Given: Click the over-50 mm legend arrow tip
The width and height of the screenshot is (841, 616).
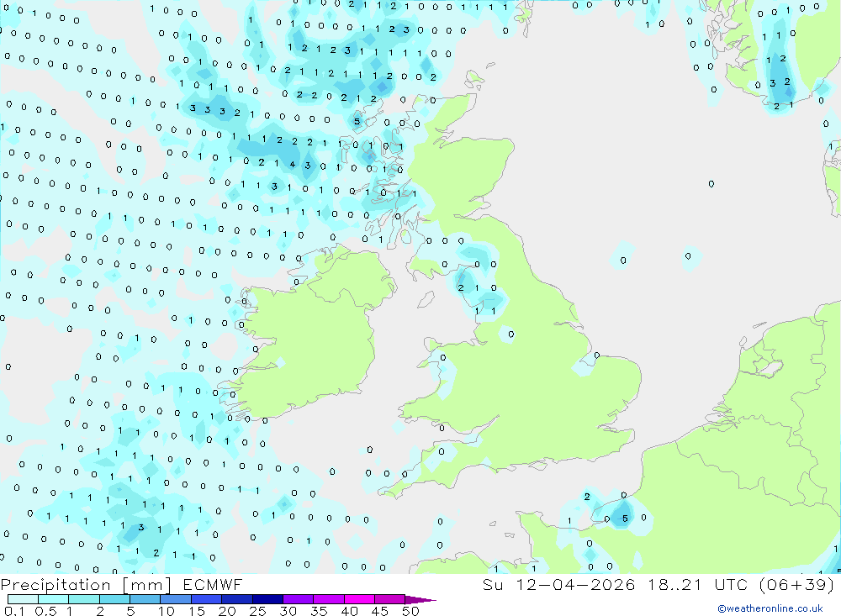Looking at the screenshot, I should tap(420, 599).
